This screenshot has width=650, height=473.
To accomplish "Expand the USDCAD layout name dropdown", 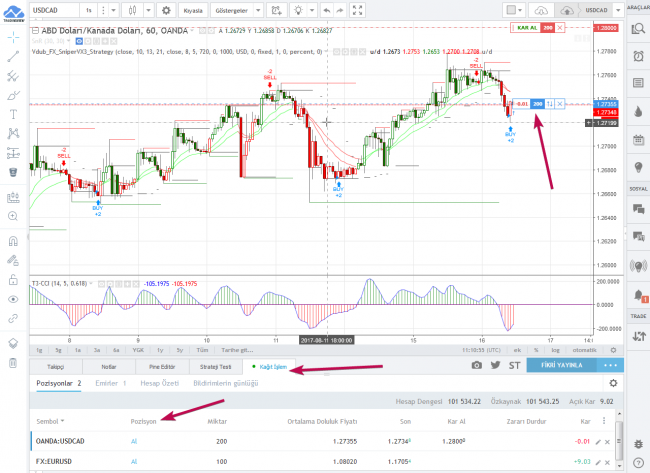I will click(618, 10).
